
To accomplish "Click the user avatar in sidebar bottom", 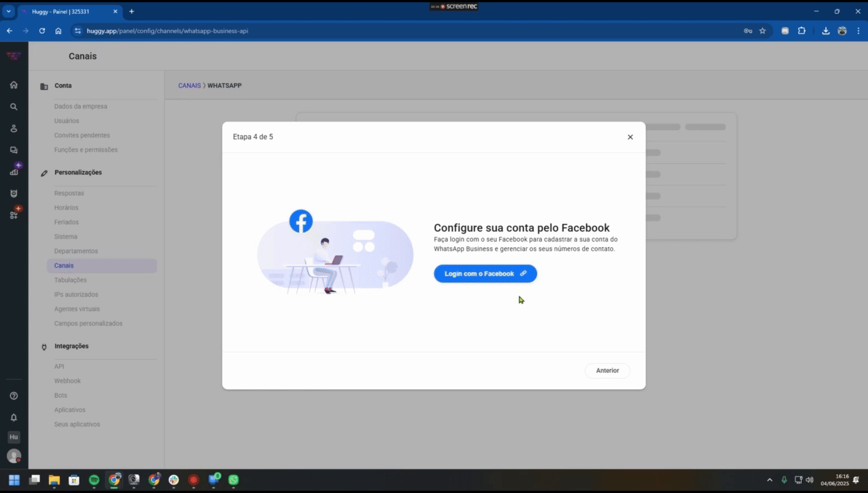I will (x=14, y=456).
